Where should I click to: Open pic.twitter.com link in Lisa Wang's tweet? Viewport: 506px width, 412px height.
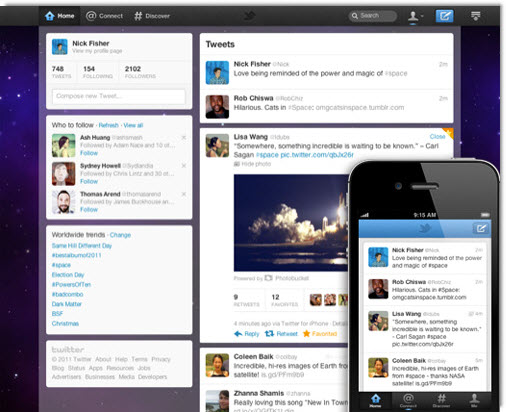(317, 155)
